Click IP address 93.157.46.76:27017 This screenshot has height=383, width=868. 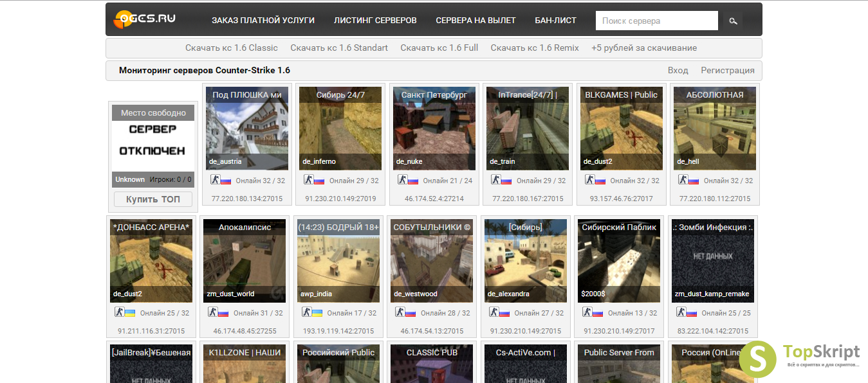pos(622,199)
